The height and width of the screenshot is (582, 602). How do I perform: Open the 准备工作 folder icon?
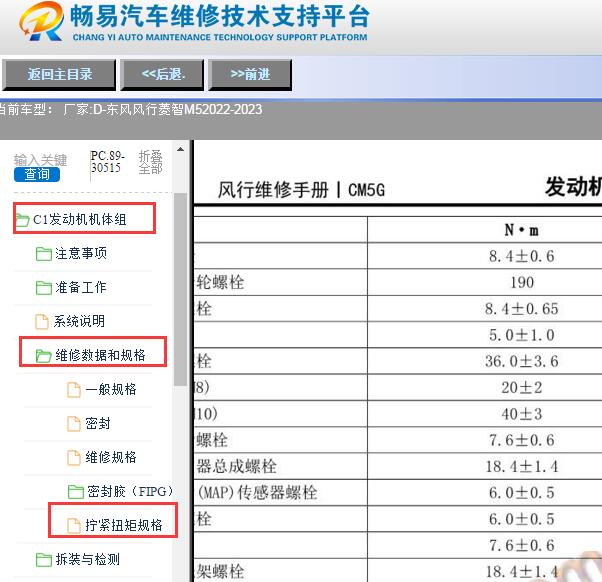[43, 288]
